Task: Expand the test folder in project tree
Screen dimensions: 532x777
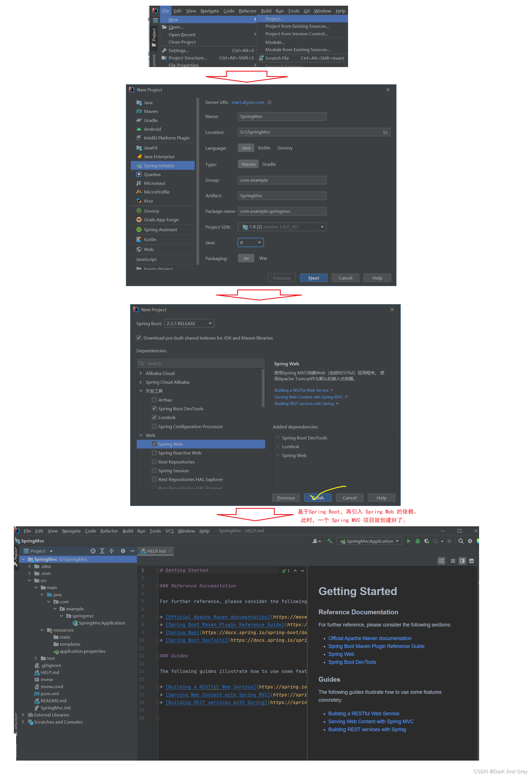Action: [36, 658]
